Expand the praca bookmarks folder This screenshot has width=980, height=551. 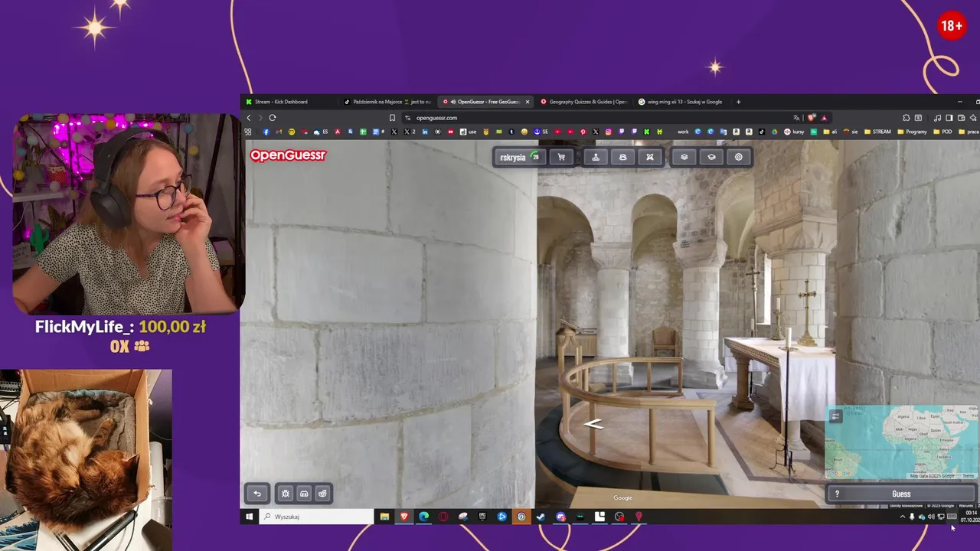pos(969,132)
